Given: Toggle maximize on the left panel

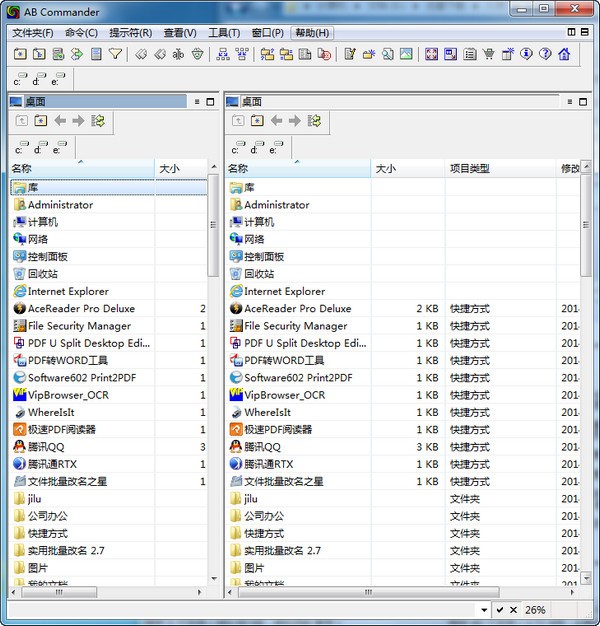Looking at the screenshot, I should click(x=210, y=102).
